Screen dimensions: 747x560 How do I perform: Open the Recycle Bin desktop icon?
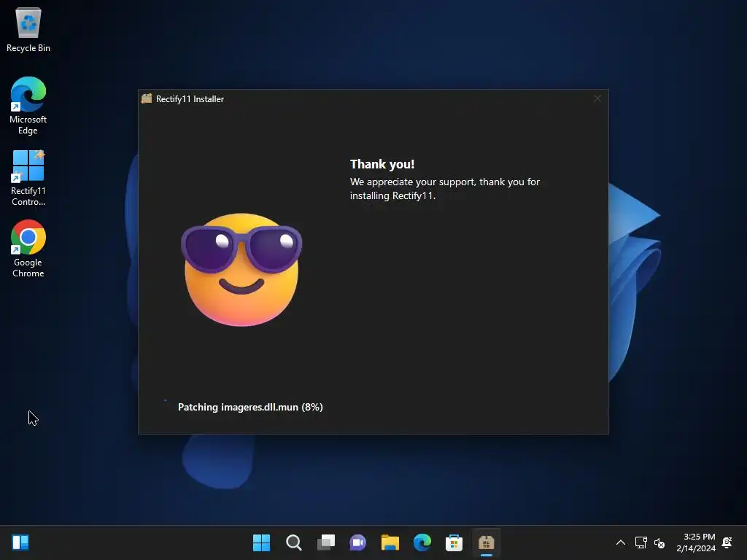click(28, 29)
